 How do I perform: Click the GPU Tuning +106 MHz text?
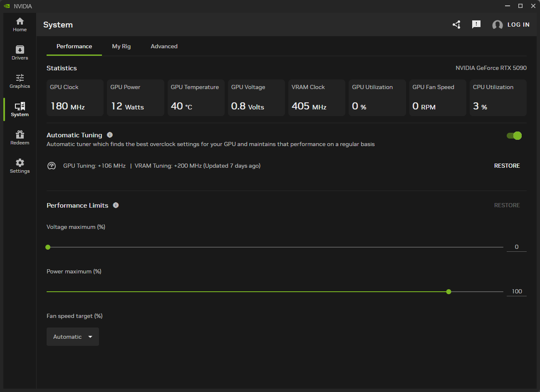pyautogui.click(x=94, y=166)
